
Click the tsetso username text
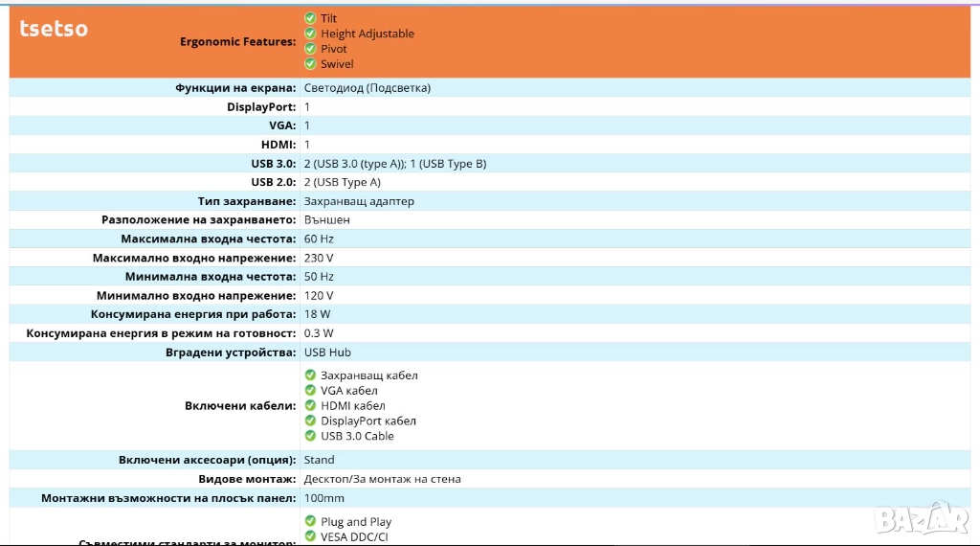(x=54, y=29)
